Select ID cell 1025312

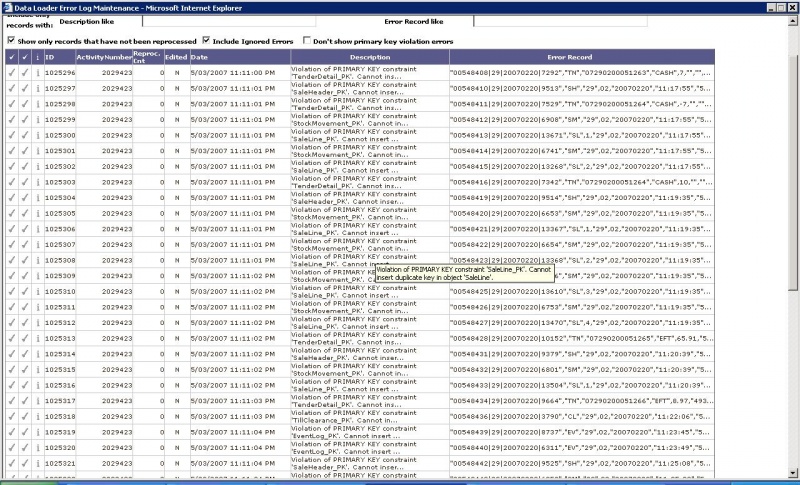[x=60, y=323]
